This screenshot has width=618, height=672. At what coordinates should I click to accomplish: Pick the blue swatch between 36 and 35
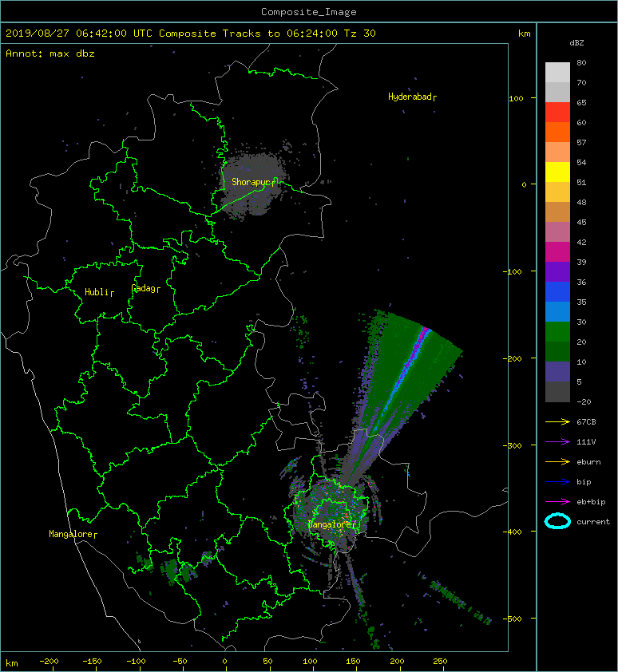(557, 292)
